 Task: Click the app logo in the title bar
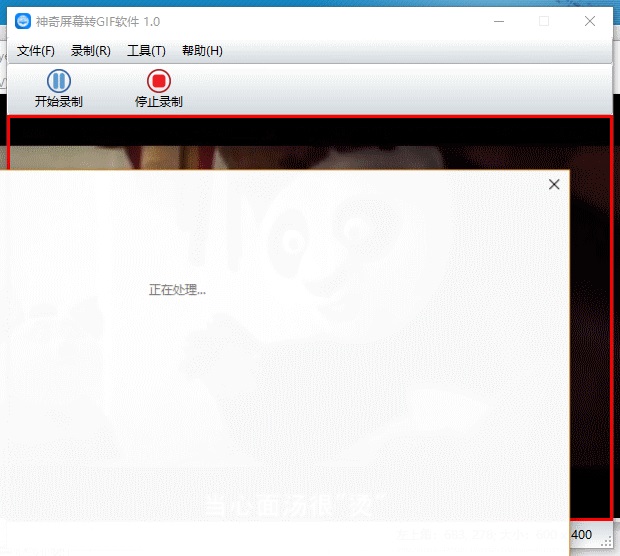pos(23,21)
